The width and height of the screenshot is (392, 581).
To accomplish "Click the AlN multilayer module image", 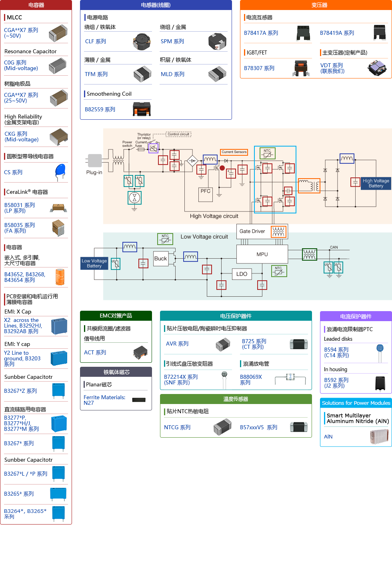I will click(379, 437).
